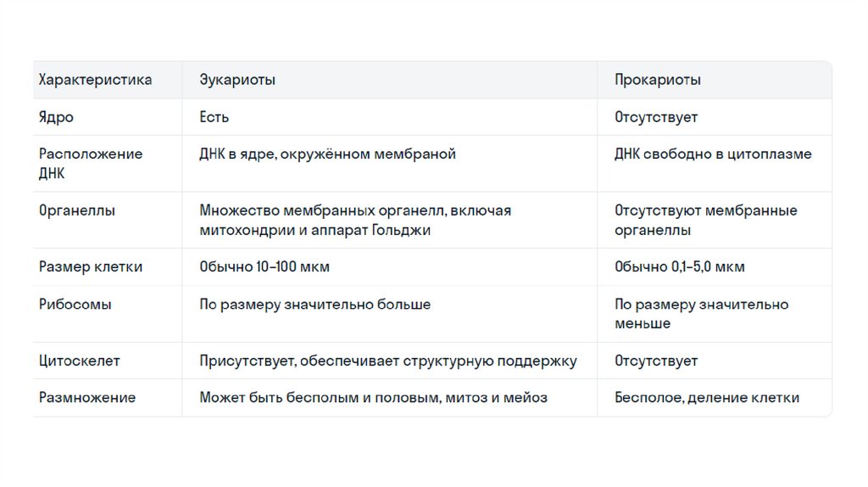Click the "Бесполое, деление клетки" cell
868x487 pixels.
coord(706,397)
